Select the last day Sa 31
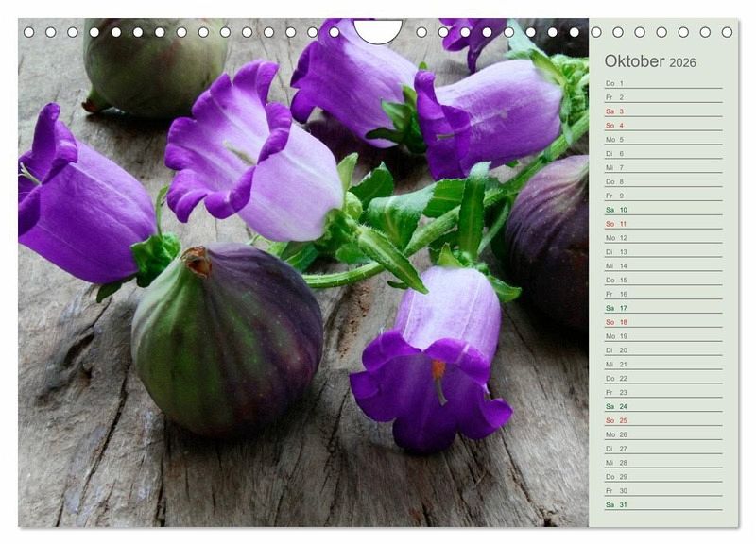 click(662, 504)
